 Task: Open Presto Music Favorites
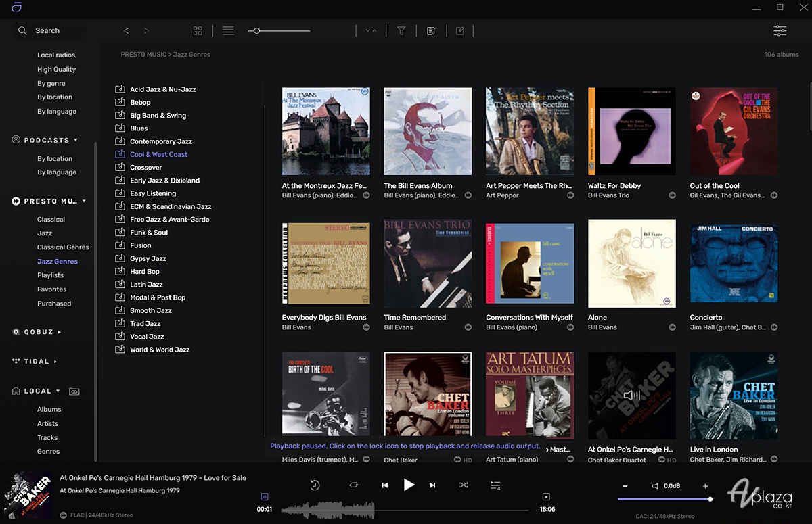pyautogui.click(x=52, y=289)
